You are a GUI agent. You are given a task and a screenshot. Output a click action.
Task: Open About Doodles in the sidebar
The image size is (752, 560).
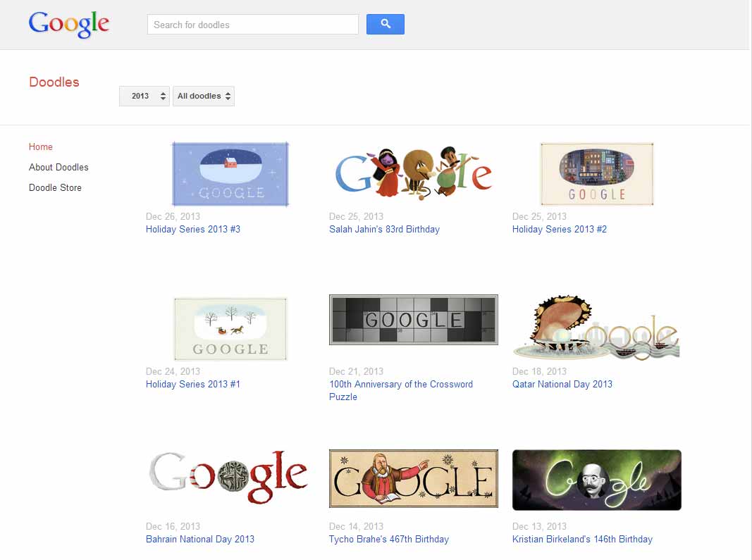point(58,168)
